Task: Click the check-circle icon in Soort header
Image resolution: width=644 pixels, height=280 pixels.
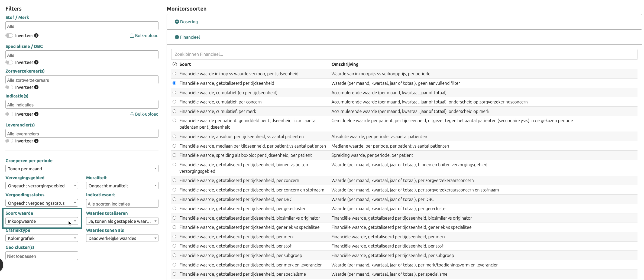Action: (175, 64)
